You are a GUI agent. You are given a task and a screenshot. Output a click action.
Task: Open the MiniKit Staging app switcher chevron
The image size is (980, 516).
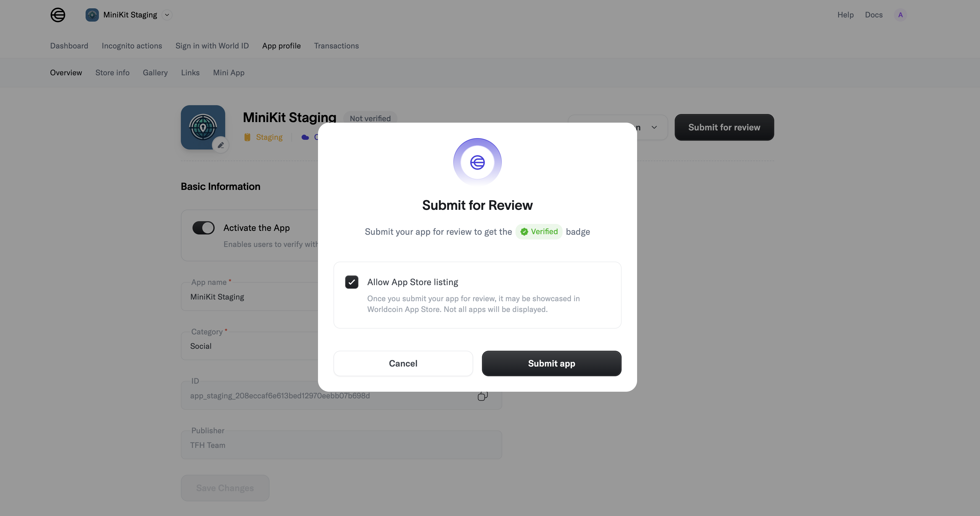click(166, 15)
